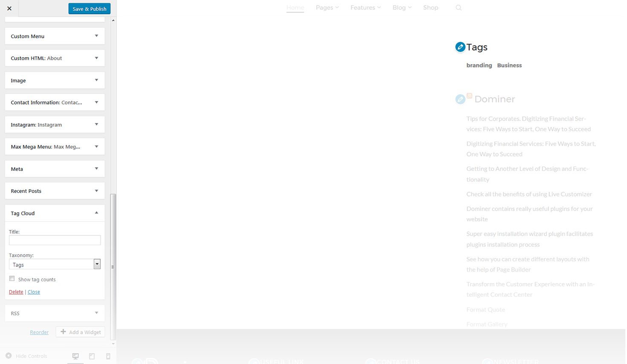Image resolution: width=627 pixels, height=364 pixels.
Task: Open 'Getting to Another Level of Design' item
Action: (527, 174)
